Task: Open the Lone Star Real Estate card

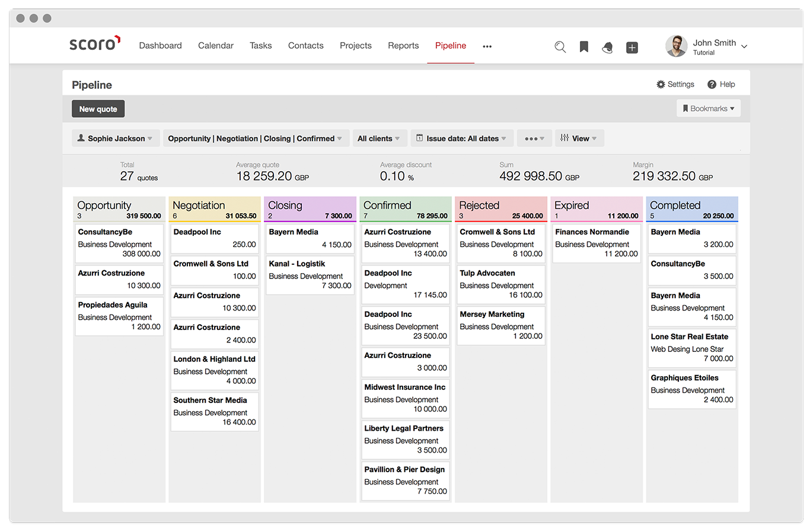Action: [692, 348]
